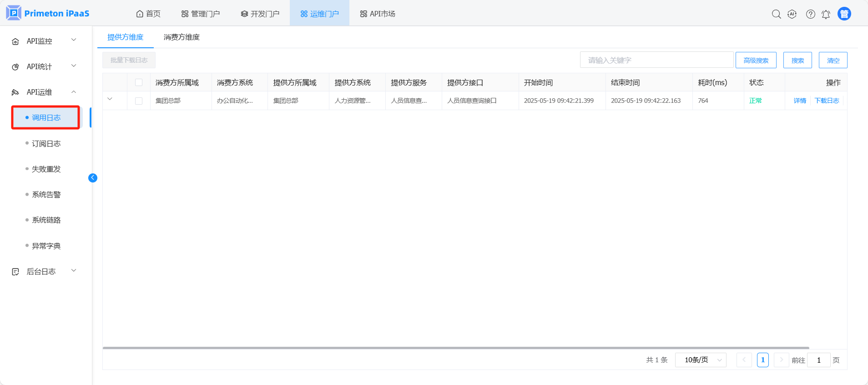Click the 高级搜索 button

click(x=756, y=60)
